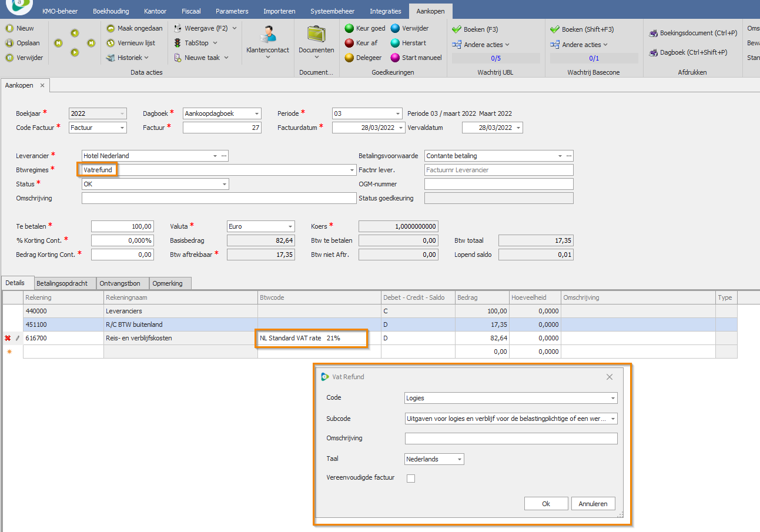Click the Opslaan save icon

click(x=9, y=43)
